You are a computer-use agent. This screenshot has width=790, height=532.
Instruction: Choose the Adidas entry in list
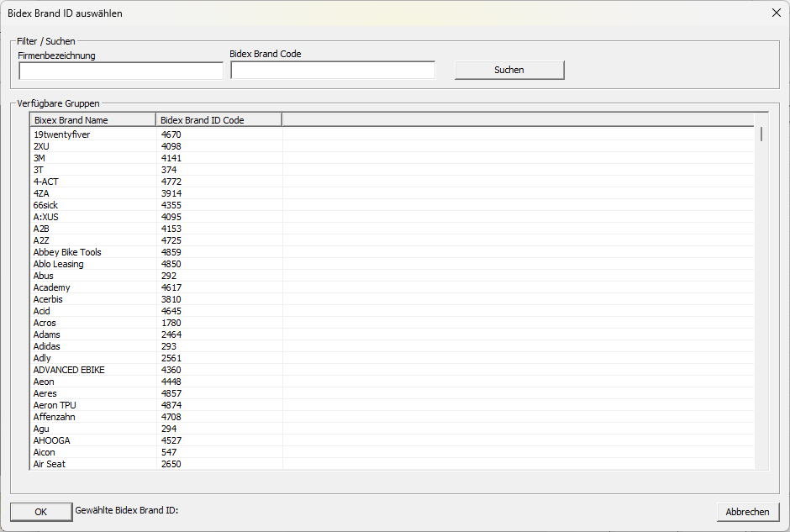point(392,346)
